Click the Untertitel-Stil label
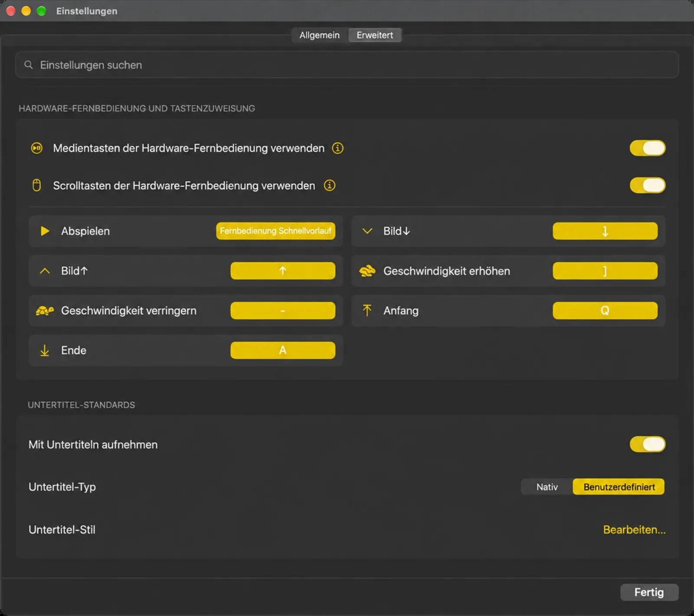 click(62, 530)
